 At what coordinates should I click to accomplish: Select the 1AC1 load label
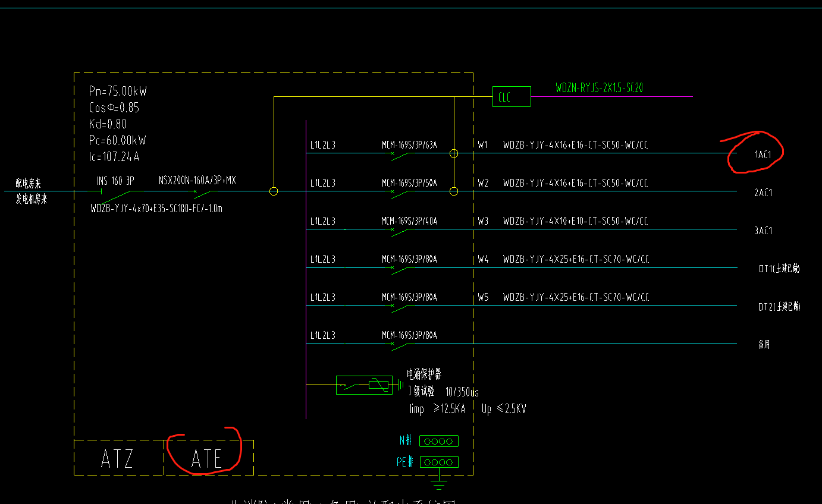763,155
